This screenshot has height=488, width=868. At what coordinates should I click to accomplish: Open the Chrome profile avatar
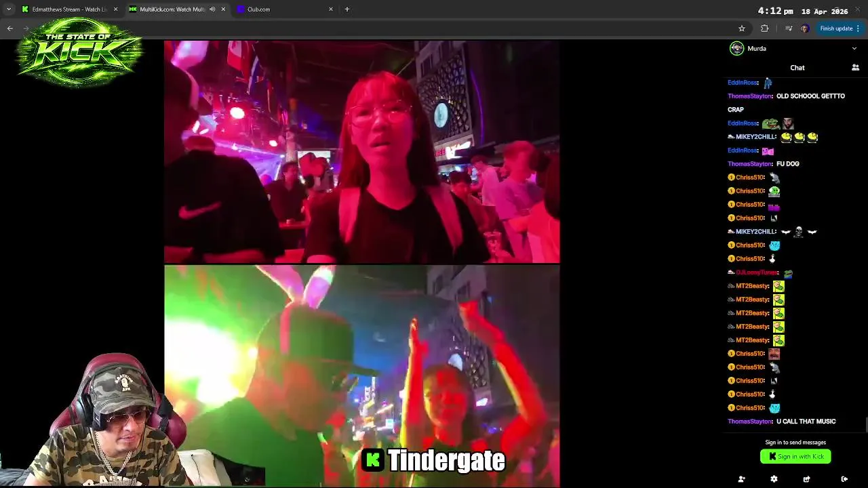pyautogui.click(x=804, y=28)
